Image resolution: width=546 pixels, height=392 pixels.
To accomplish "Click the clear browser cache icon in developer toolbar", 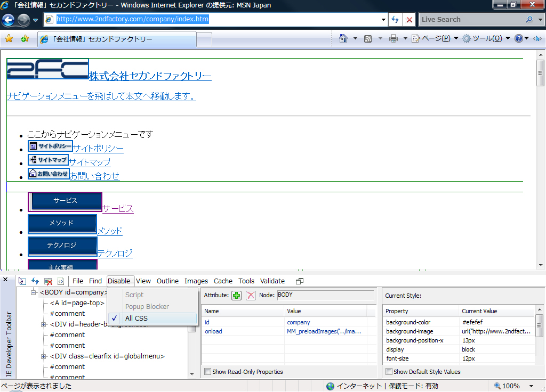I will click(x=49, y=281).
